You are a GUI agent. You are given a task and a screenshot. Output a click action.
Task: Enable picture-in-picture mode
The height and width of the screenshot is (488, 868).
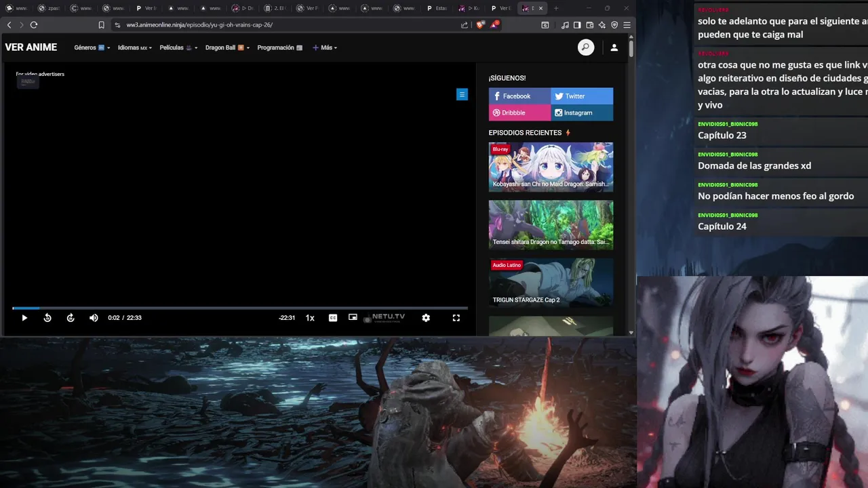point(353,317)
